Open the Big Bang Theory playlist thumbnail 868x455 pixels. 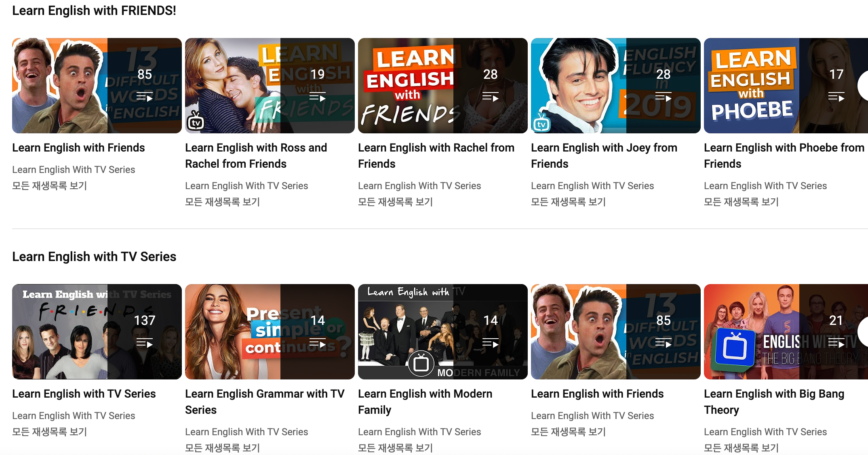[752, 331]
